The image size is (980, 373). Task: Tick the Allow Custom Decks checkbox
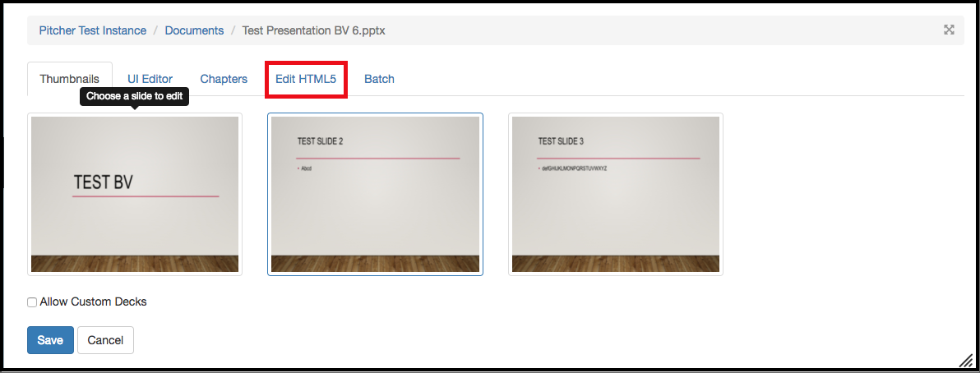32,302
